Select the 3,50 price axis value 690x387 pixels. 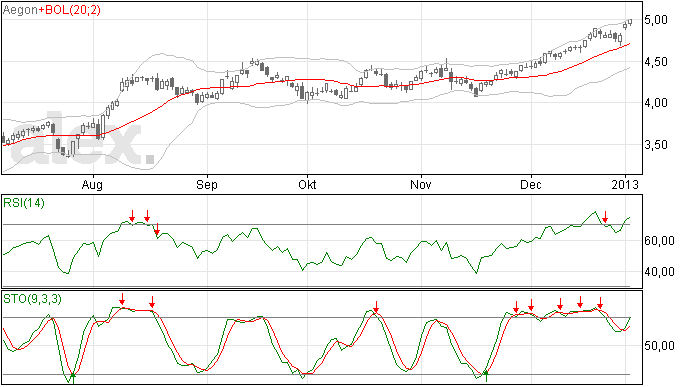click(656, 145)
